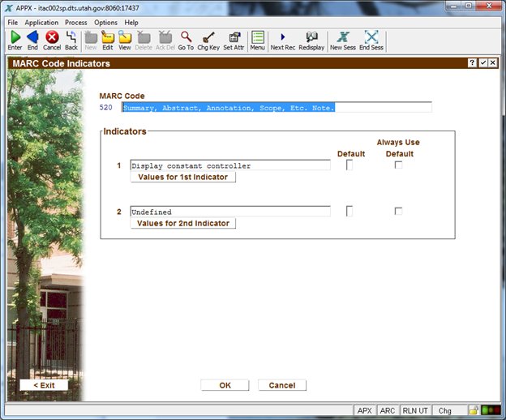Click the green Enter toolbar icon
Screen dimensions: 506x420
point(15,37)
